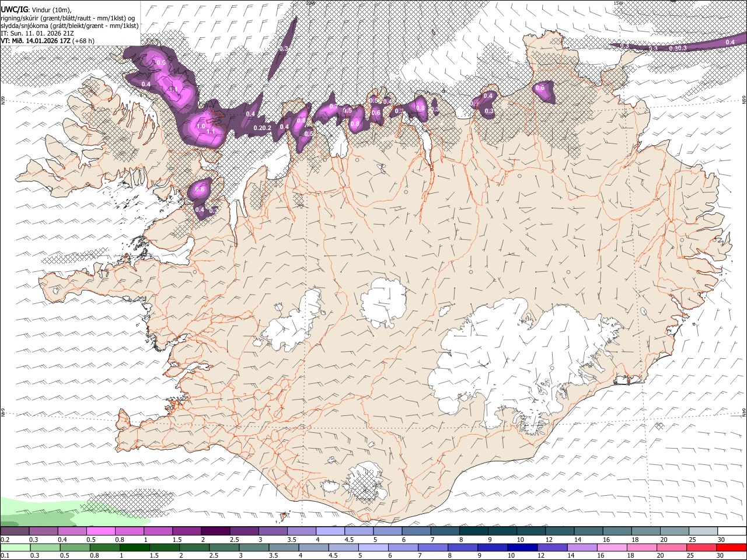This screenshot has width=747, height=560.
Task: Click the bold UWC/IG title text
Action: 14,9
